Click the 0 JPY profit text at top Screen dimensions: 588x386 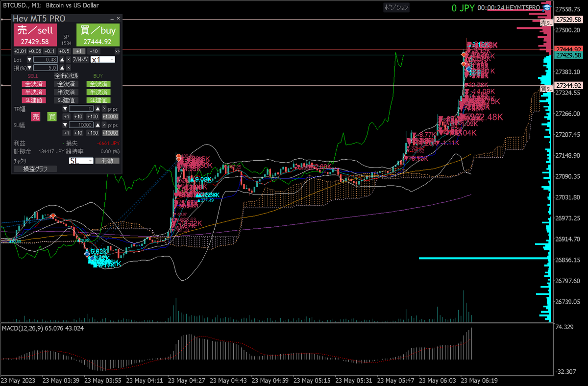(x=463, y=8)
